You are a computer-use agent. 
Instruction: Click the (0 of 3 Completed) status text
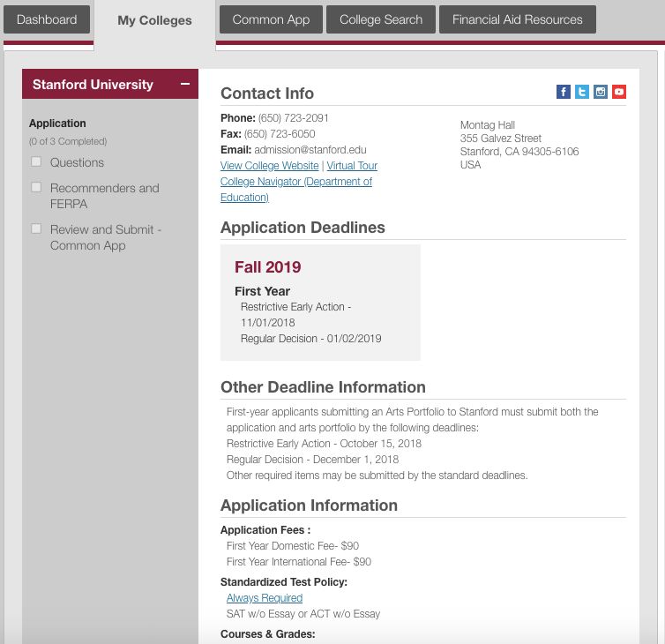click(68, 141)
